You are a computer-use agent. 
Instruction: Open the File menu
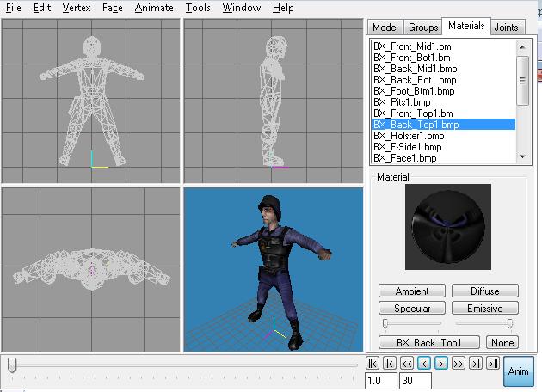point(14,8)
